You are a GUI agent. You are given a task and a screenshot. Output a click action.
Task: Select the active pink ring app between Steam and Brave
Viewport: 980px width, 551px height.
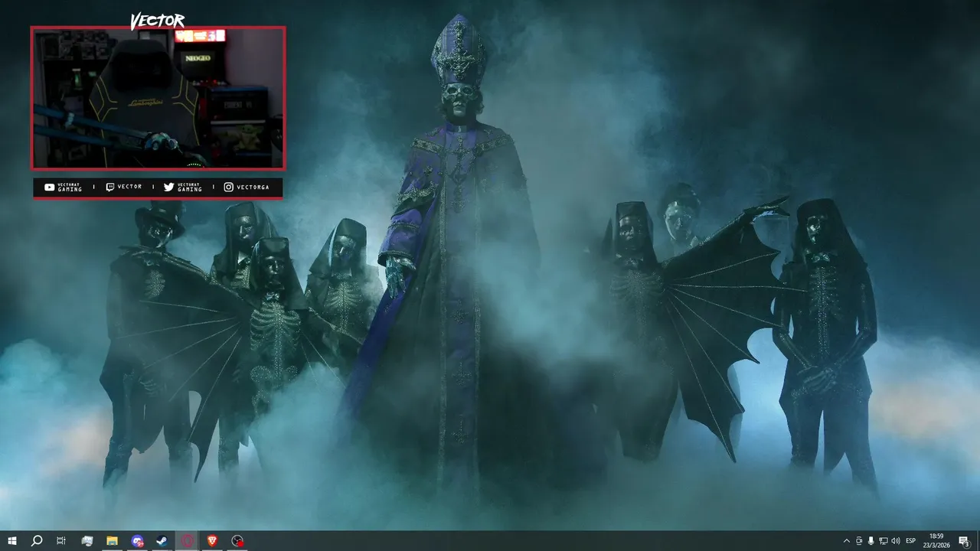click(188, 541)
